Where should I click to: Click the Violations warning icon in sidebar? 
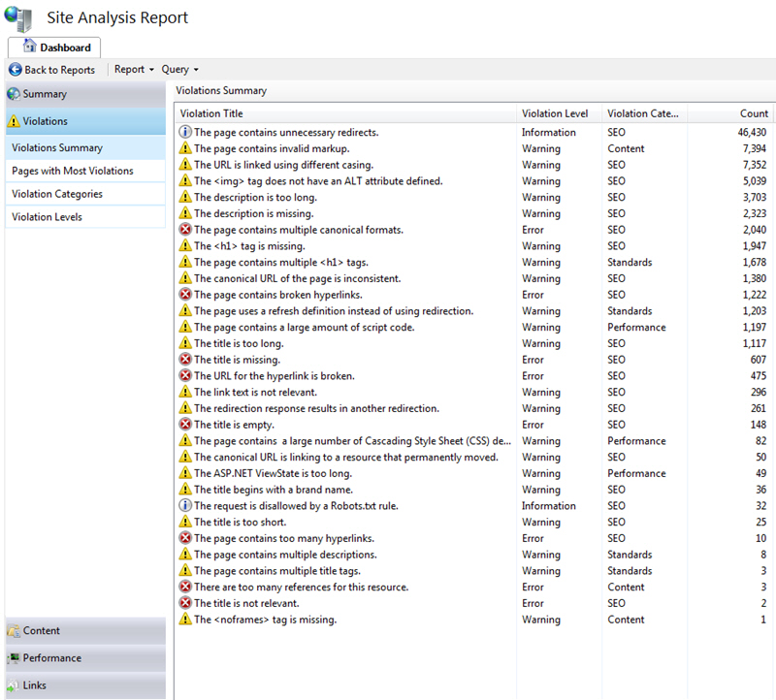(x=14, y=121)
